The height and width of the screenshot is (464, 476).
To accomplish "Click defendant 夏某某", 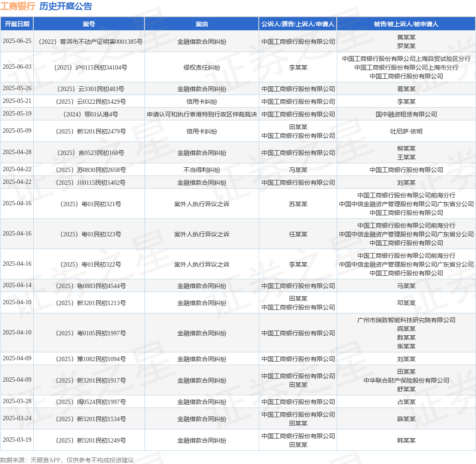I will click(406, 89).
